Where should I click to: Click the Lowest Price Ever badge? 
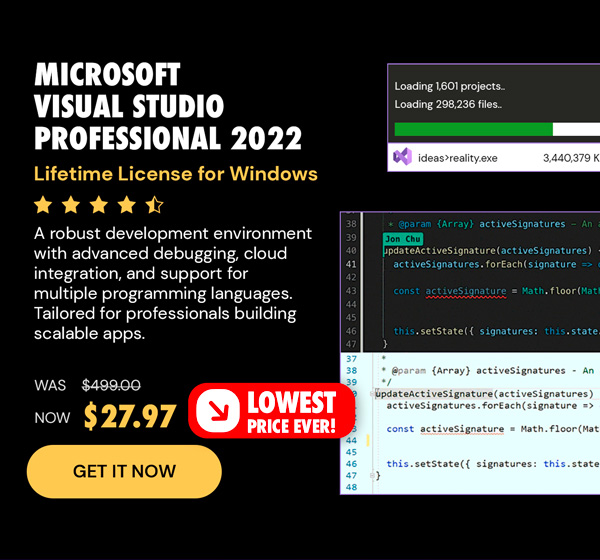tap(271, 411)
